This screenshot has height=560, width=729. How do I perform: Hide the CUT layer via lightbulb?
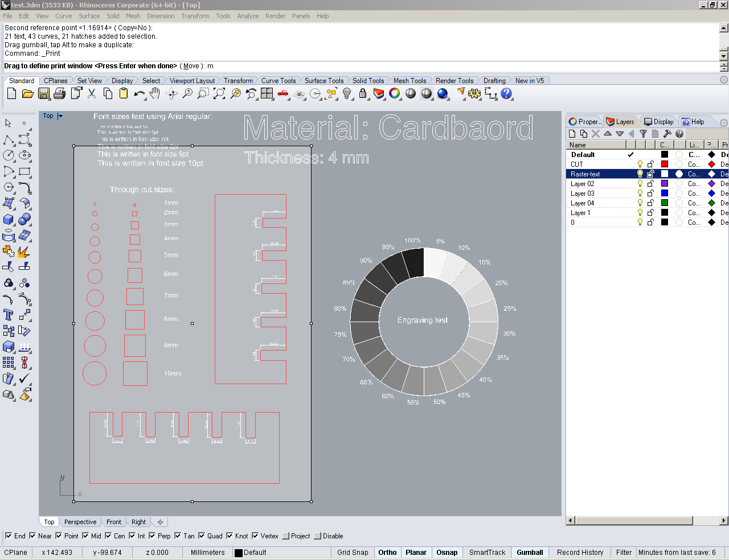640,164
